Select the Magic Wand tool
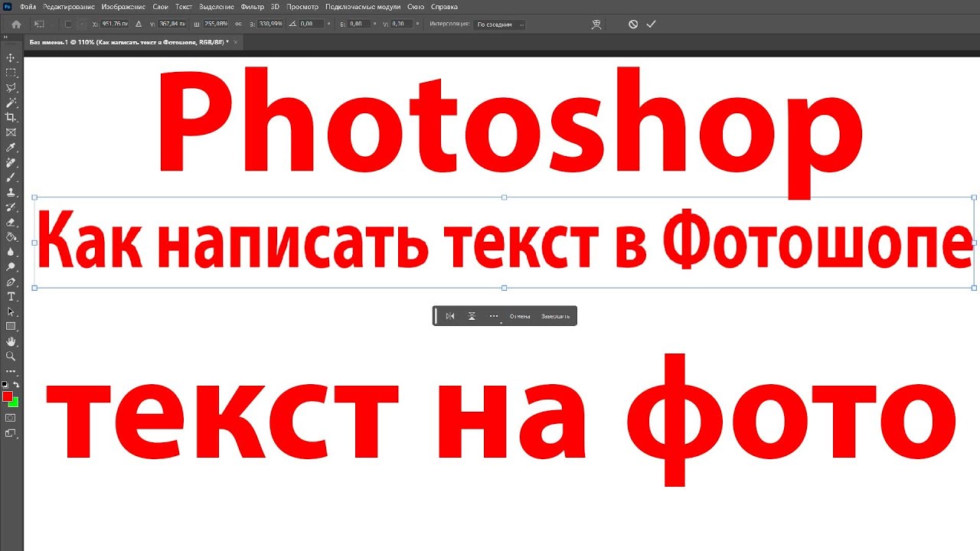Viewport: 980px width, 551px height. (x=11, y=102)
